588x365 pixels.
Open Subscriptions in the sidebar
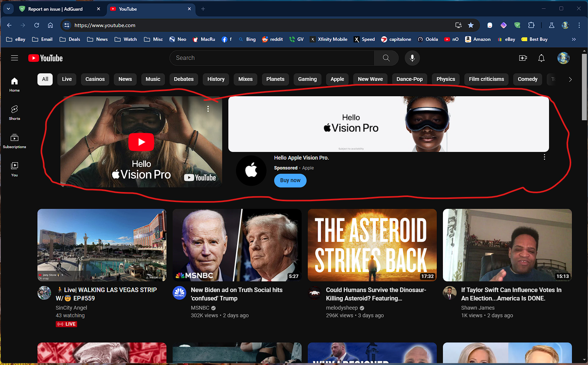point(15,141)
